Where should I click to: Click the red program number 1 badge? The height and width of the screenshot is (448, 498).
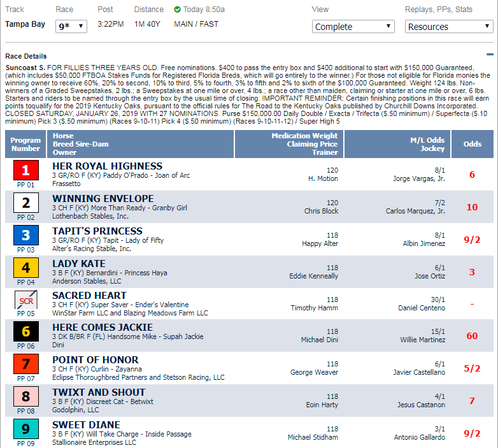tap(26, 170)
